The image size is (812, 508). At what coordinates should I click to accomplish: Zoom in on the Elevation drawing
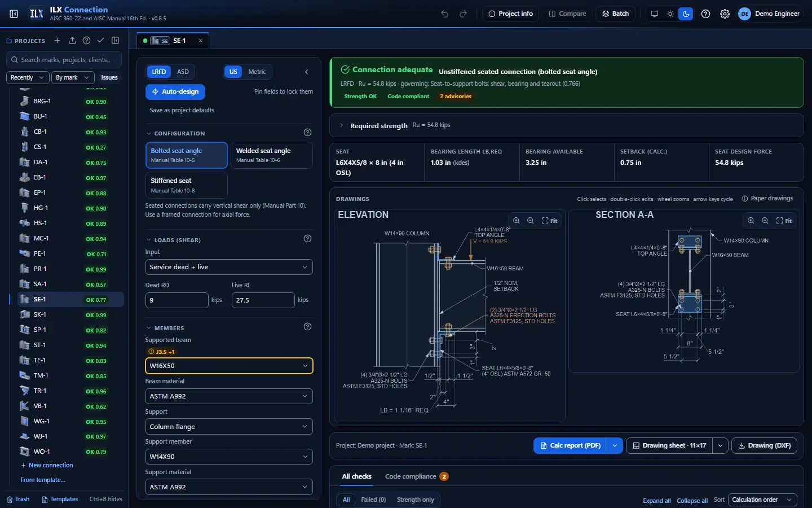[517, 221]
